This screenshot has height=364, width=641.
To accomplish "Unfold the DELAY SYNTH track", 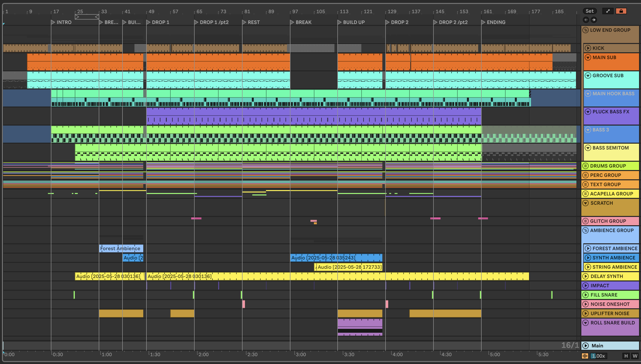I will click(x=586, y=276).
